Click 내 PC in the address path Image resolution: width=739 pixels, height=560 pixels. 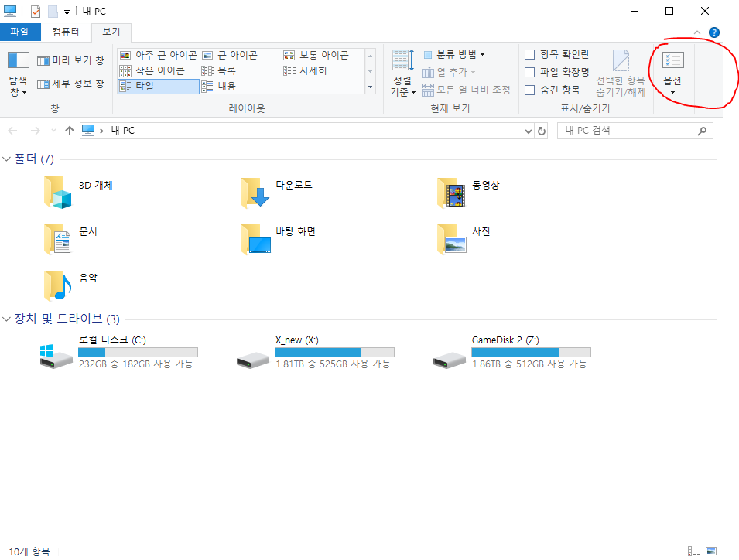(x=122, y=131)
